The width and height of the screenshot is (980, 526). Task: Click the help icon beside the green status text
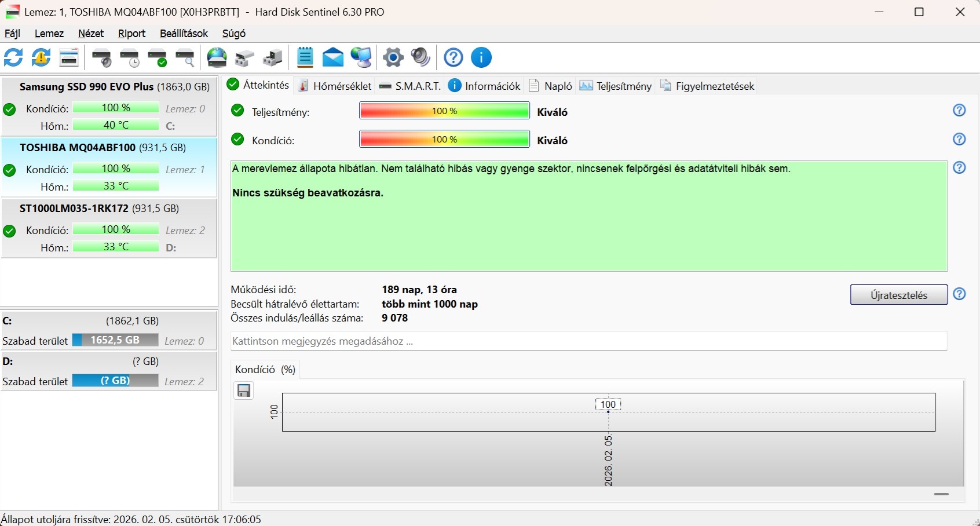tap(960, 167)
